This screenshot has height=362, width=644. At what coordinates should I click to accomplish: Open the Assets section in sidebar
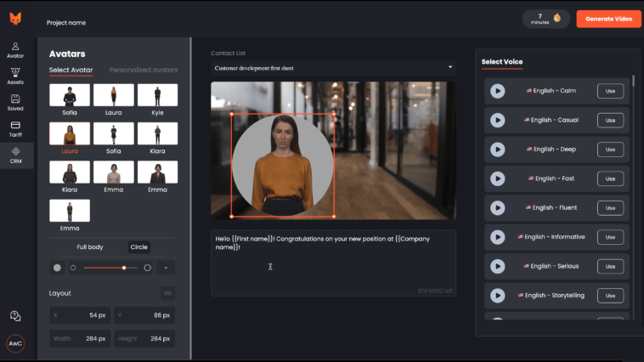coord(15,76)
